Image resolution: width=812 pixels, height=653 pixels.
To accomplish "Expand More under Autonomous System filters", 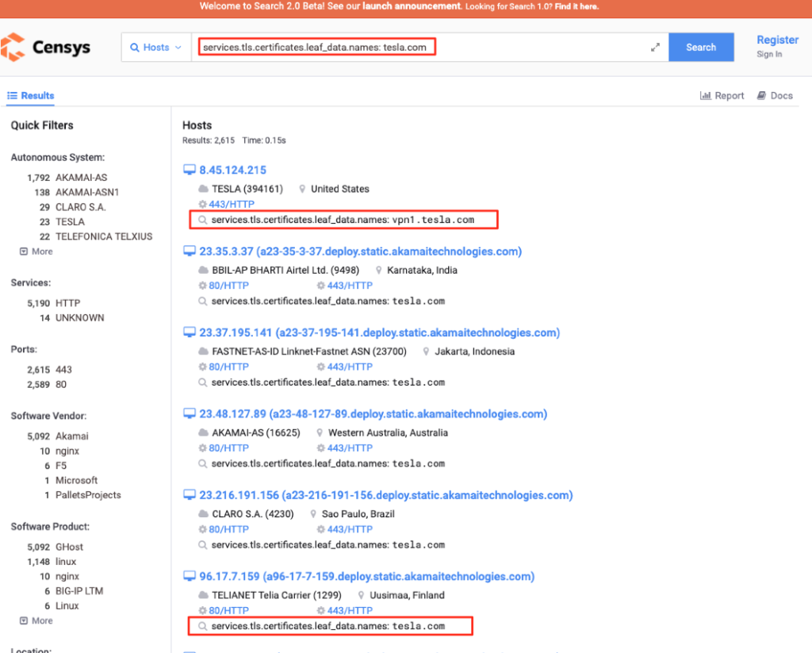I will coord(36,252).
